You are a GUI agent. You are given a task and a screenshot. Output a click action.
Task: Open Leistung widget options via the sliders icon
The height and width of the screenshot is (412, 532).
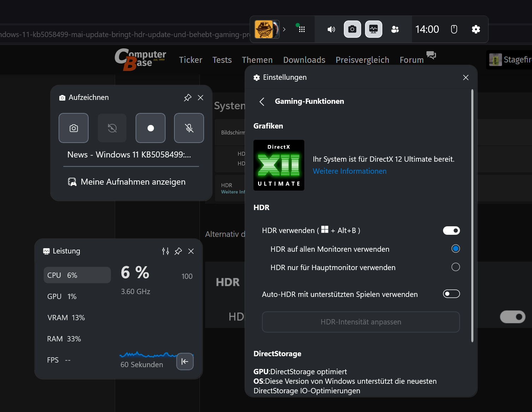(165, 251)
